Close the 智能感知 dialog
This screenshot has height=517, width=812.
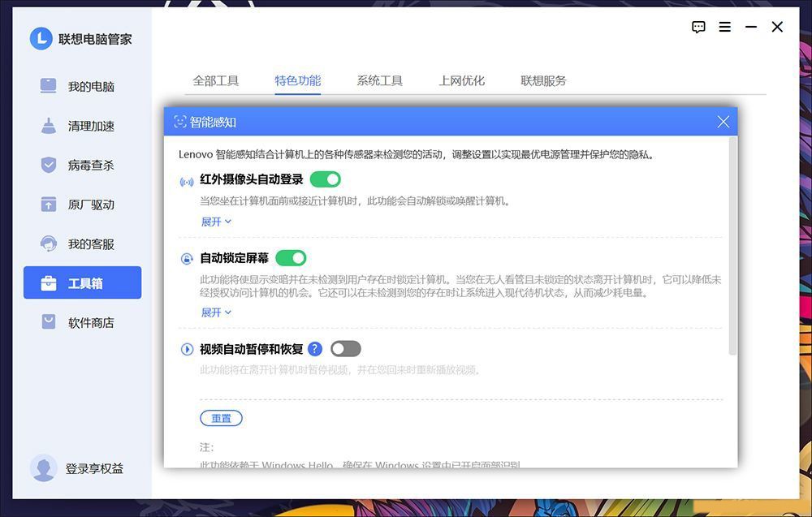coord(723,122)
